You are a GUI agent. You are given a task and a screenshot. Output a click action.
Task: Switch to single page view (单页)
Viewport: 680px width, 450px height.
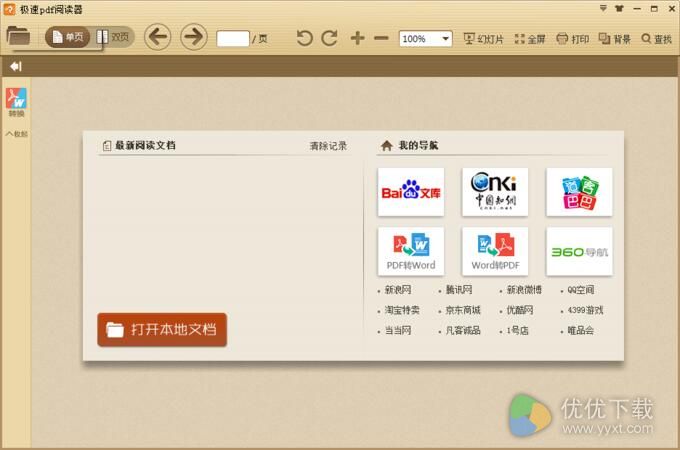[x=67, y=37]
